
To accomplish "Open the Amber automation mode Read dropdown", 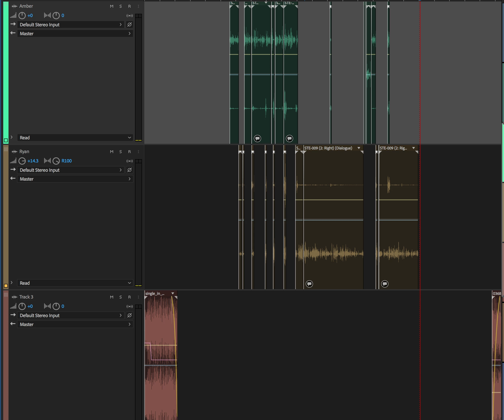I will point(75,138).
